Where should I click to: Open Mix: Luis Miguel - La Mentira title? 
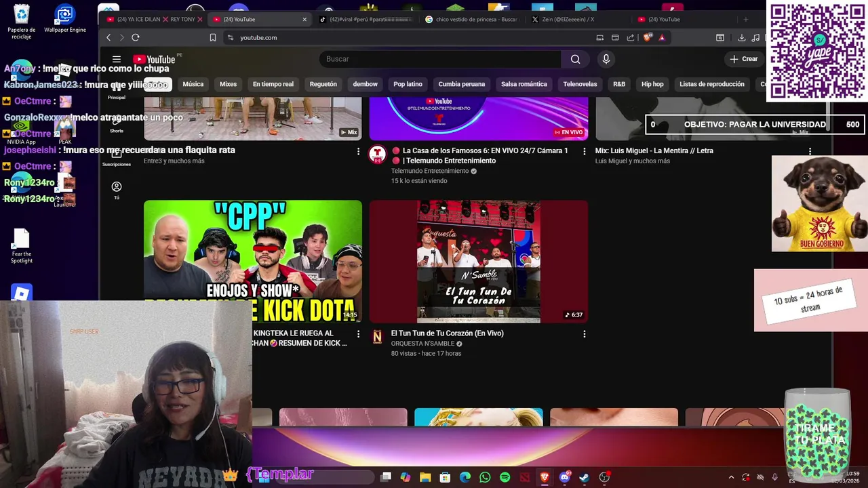point(654,150)
